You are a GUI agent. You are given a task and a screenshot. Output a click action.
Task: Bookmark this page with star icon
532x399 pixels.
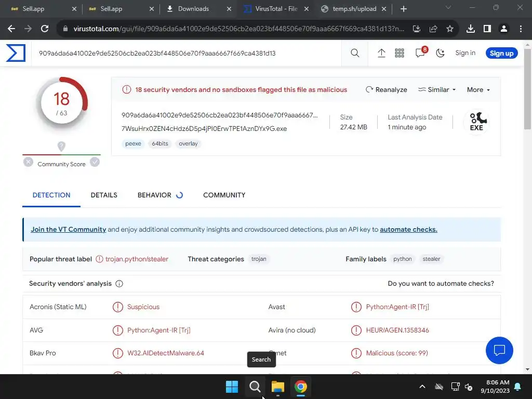[450, 29]
